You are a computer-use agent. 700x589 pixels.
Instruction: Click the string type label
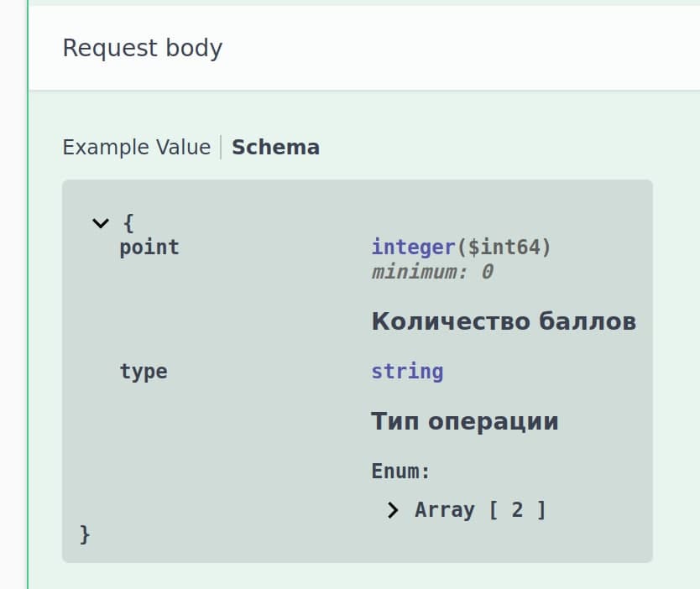[x=407, y=371]
